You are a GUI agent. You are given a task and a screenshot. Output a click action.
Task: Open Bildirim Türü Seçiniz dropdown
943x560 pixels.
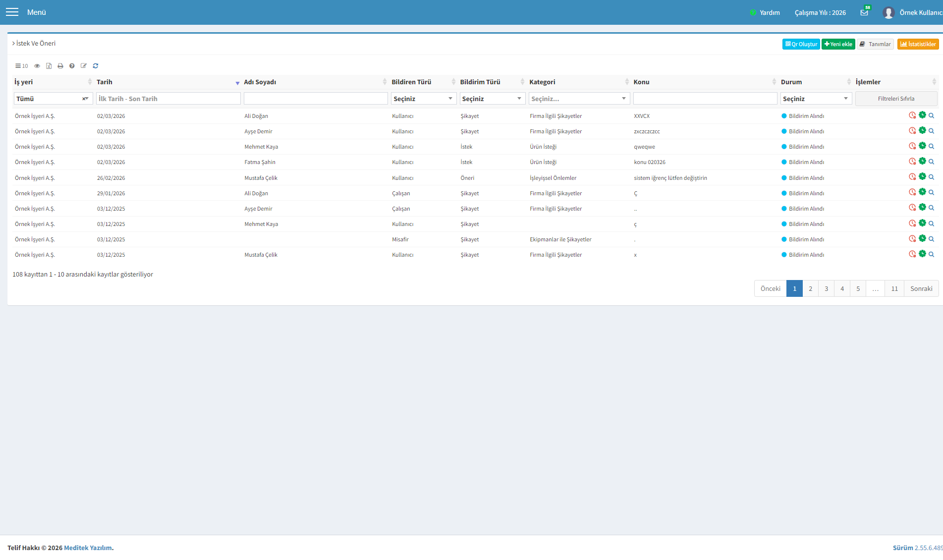493,99
